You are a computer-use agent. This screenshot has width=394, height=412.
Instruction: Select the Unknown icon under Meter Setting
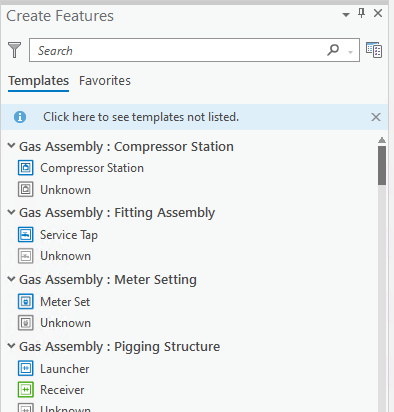point(26,323)
